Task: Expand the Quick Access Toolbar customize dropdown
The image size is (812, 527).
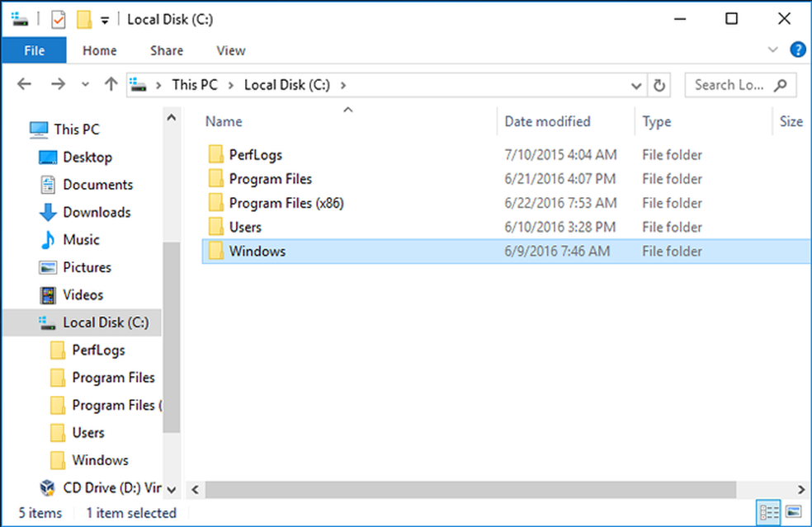Action: coord(105,20)
